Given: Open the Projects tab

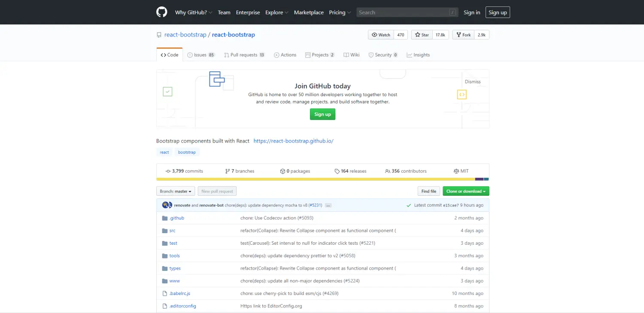Looking at the screenshot, I should click(320, 55).
